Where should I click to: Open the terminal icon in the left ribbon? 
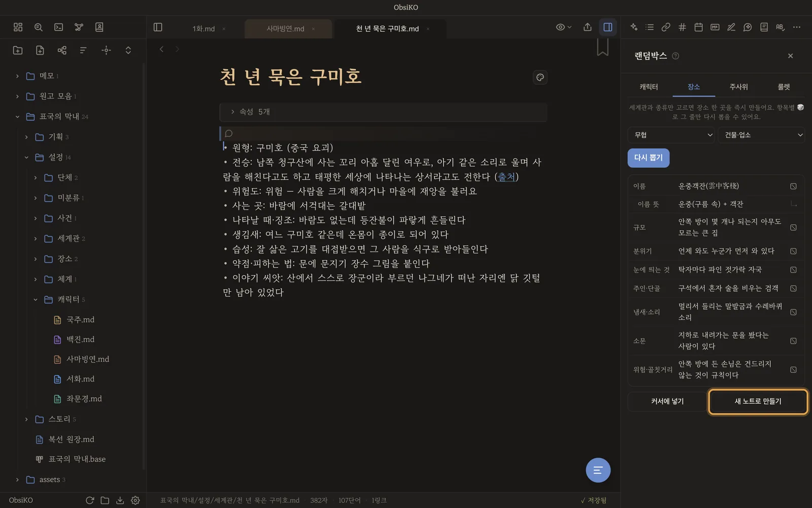(59, 27)
